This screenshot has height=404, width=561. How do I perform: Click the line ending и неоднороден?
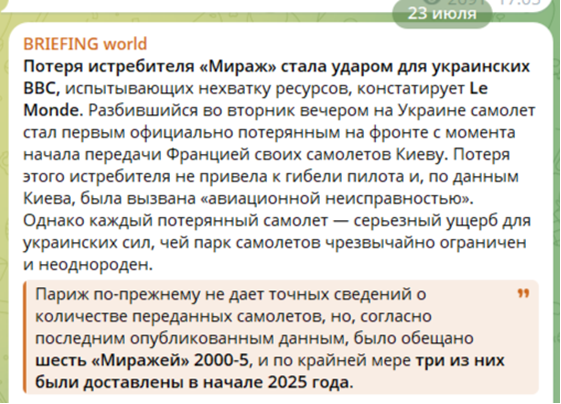[x=88, y=264]
